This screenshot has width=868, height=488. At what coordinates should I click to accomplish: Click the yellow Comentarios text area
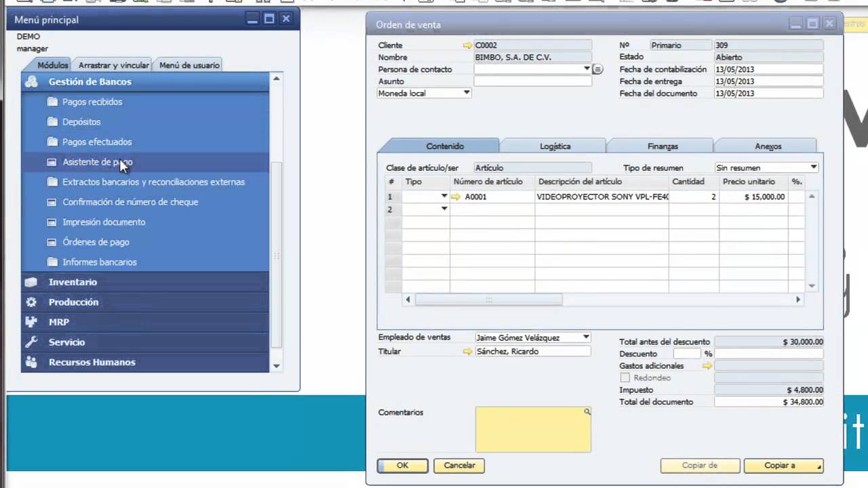click(x=533, y=429)
